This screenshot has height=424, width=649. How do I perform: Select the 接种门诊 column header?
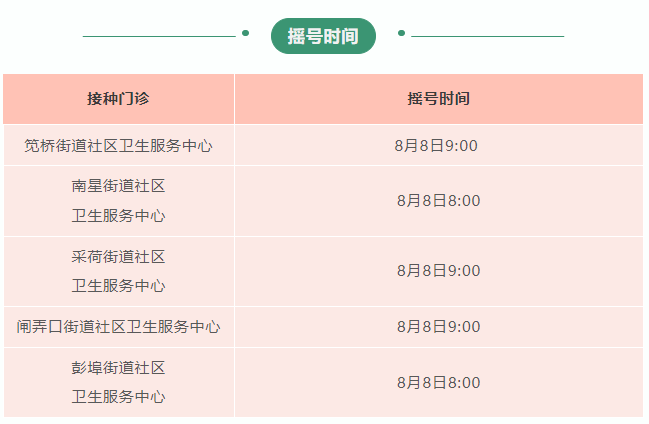pos(118,99)
